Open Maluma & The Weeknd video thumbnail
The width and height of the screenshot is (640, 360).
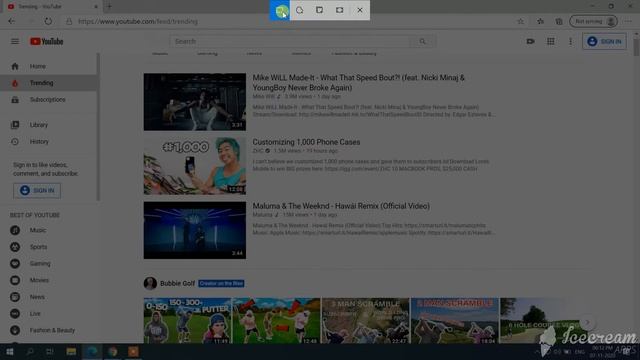(x=195, y=230)
